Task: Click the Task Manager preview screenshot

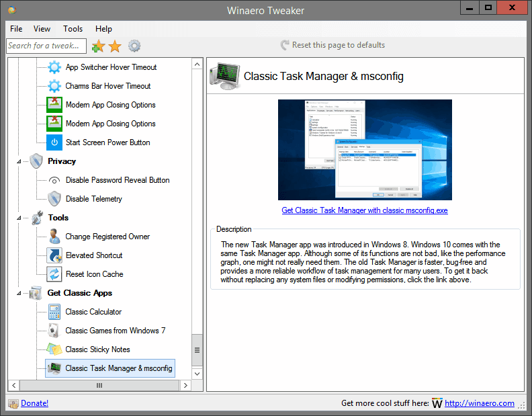Action: (365, 150)
